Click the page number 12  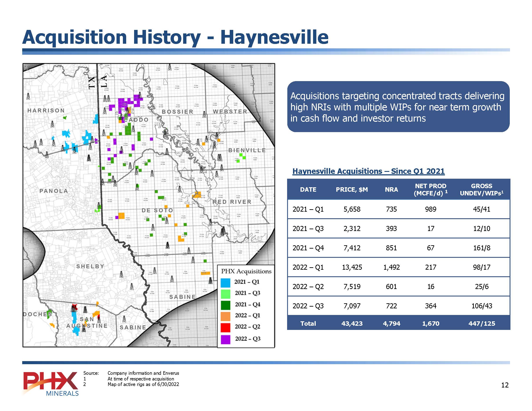505,385
